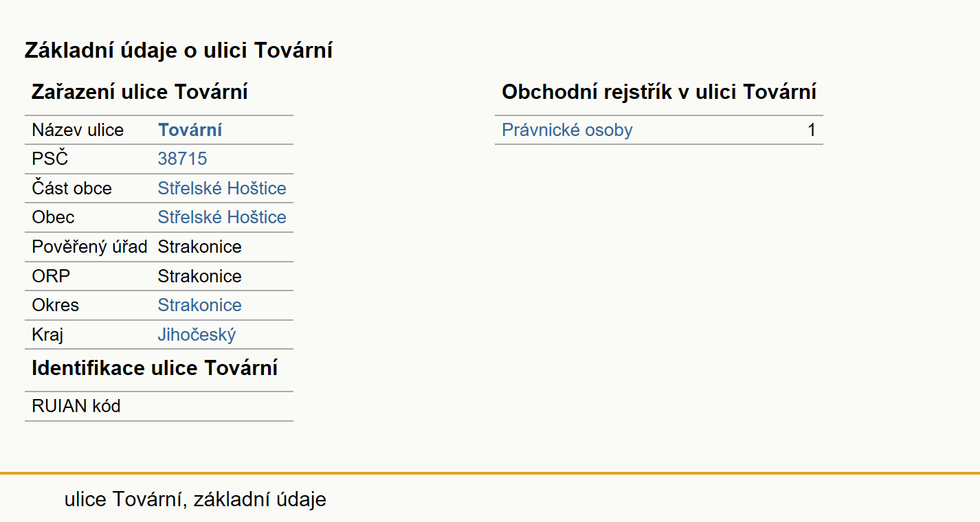Open the Tovární street name link
Viewport: 980px width, 522px height.
pos(190,130)
